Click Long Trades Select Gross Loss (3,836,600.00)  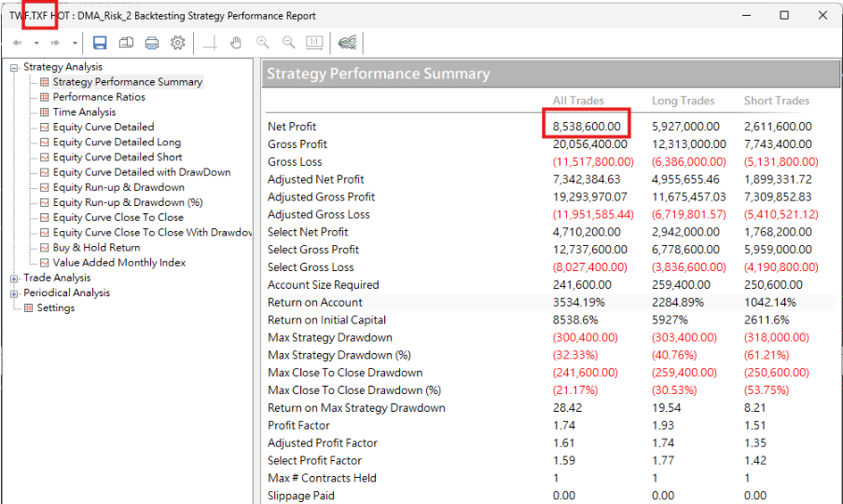pos(689,267)
